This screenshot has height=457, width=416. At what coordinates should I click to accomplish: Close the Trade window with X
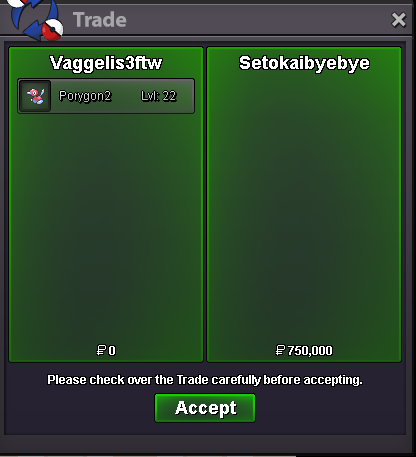[398, 20]
